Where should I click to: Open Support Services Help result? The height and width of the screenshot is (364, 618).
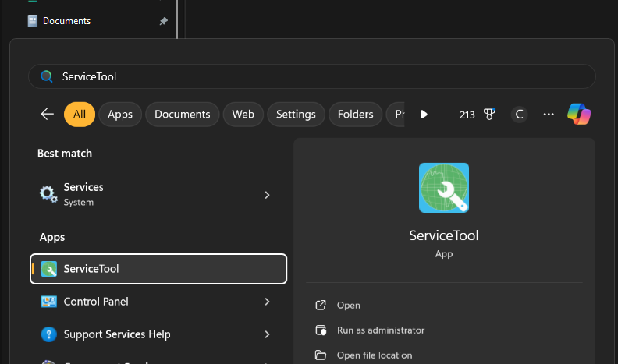[x=158, y=334]
